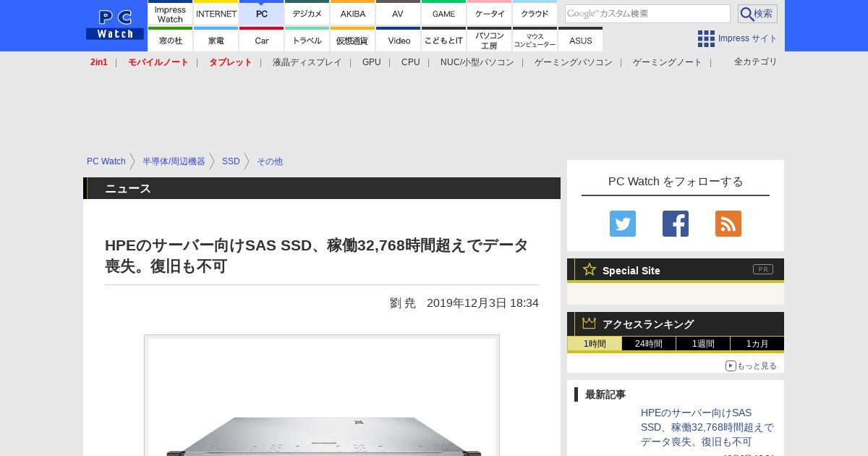
Task: Open the トラベル tab
Action: coord(307,39)
